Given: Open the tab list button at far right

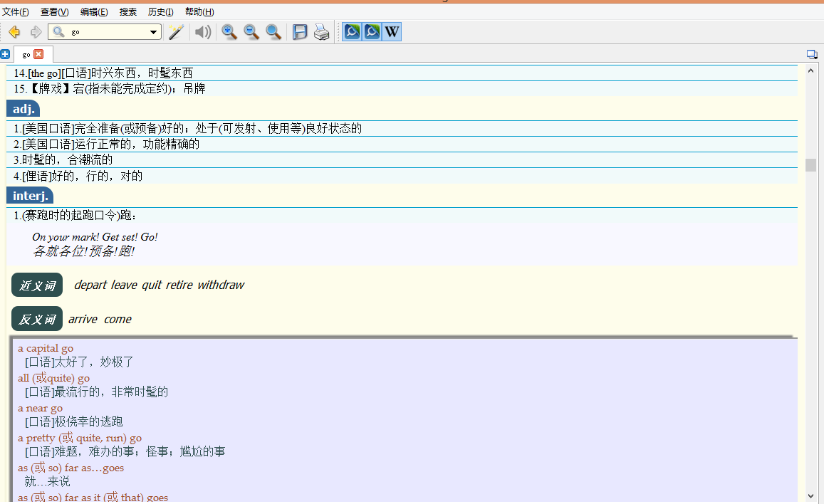Looking at the screenshot, I should coord(812,54).
